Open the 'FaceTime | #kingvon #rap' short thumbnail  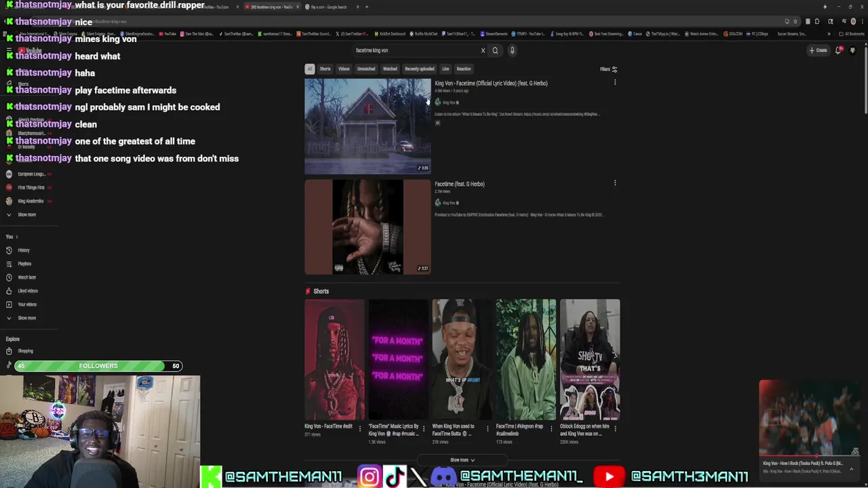(x=526, y=360)
